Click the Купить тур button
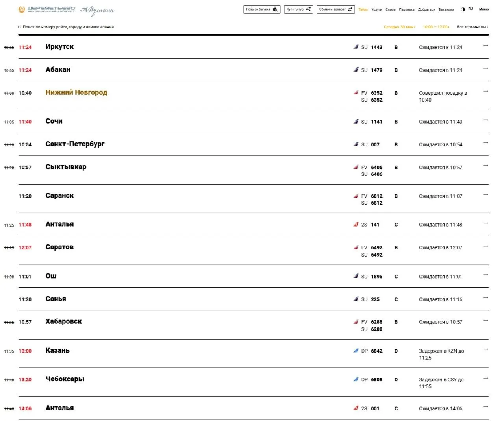Viewport: 504px width, 421px height. (298, 9)
